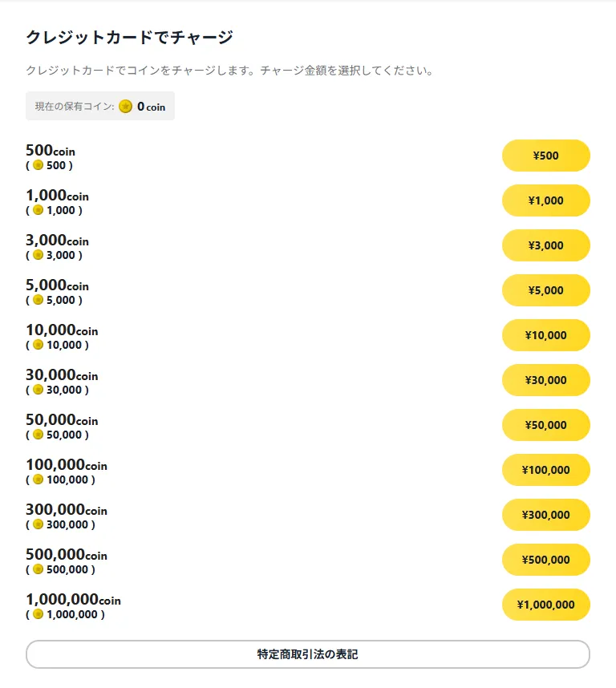Click the coin icon under 10,000coin
The image size is (616, 688).
[38, 345]
